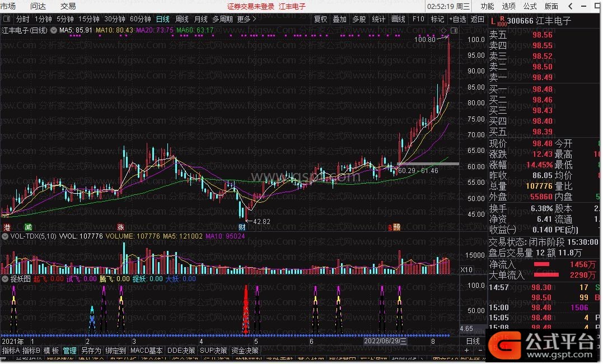This screenshot has height=364, width=603.
Task: Expand the VOL-TDX indicator dropdown
Action: coord(5,236)
